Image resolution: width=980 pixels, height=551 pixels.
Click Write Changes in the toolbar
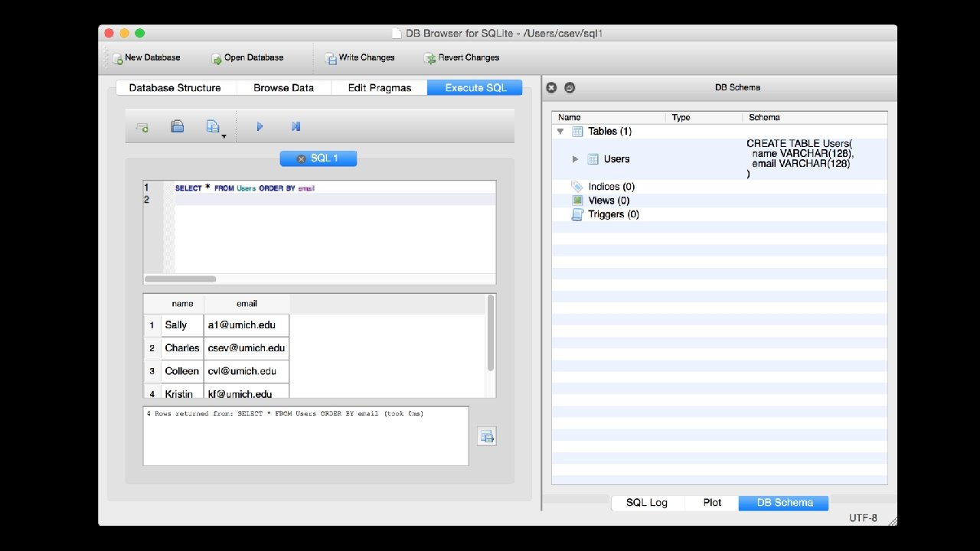click(x=359, y=58)
